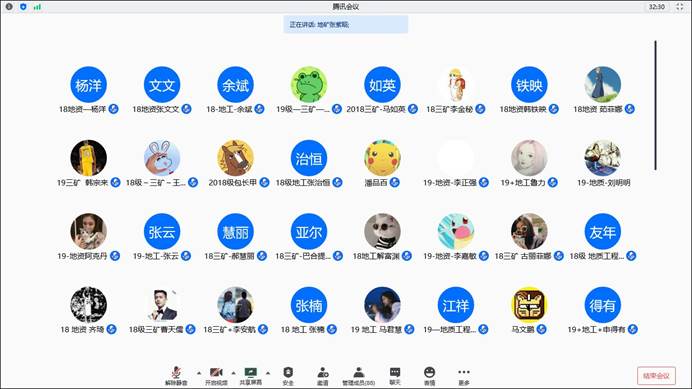
Task: Click the speaking-now banner at top
Action: click(x=346, y=24)
